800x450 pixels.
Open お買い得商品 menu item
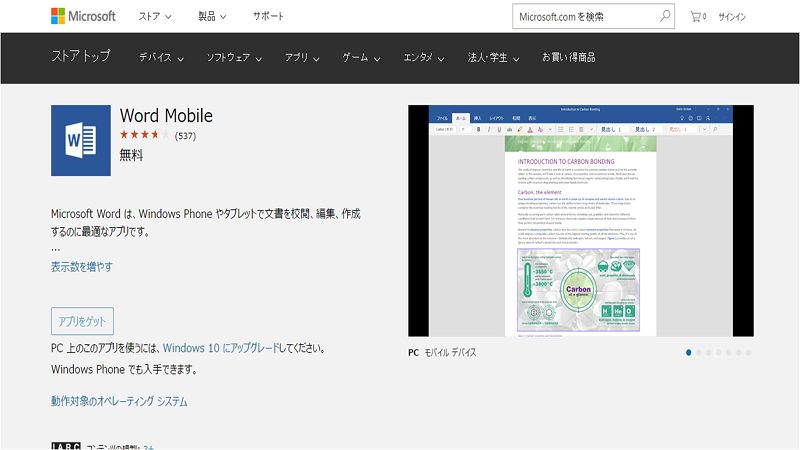568,58
